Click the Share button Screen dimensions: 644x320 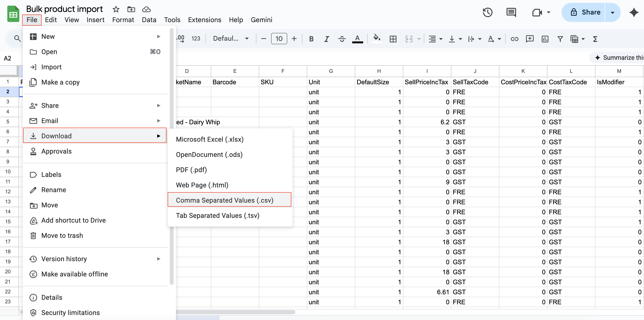point(583,12)
